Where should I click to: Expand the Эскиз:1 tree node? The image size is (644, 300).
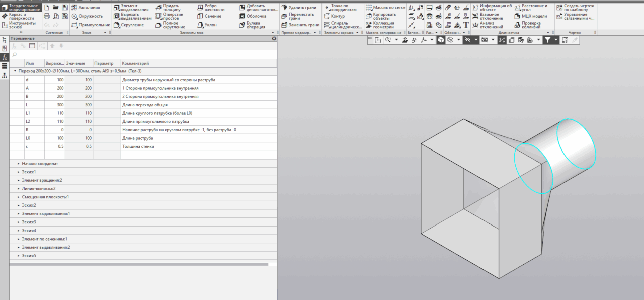[19, 172]
